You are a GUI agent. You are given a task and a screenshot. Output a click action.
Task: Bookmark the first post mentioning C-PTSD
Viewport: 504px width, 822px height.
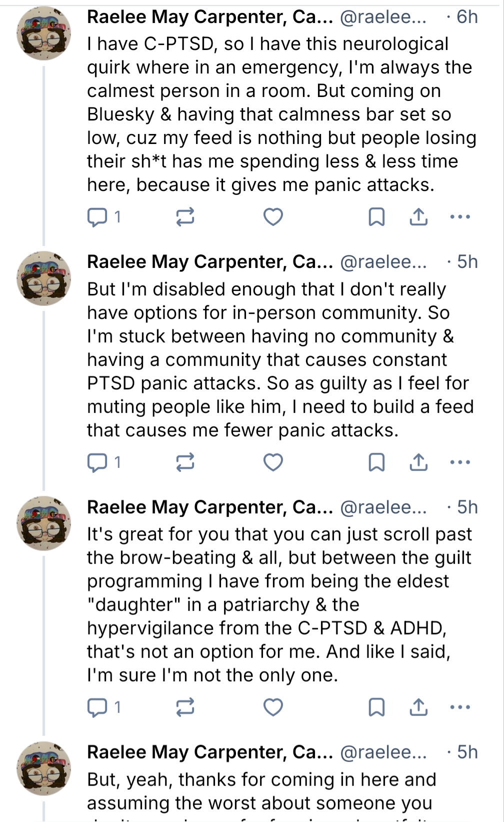click(x=376, y=217)
